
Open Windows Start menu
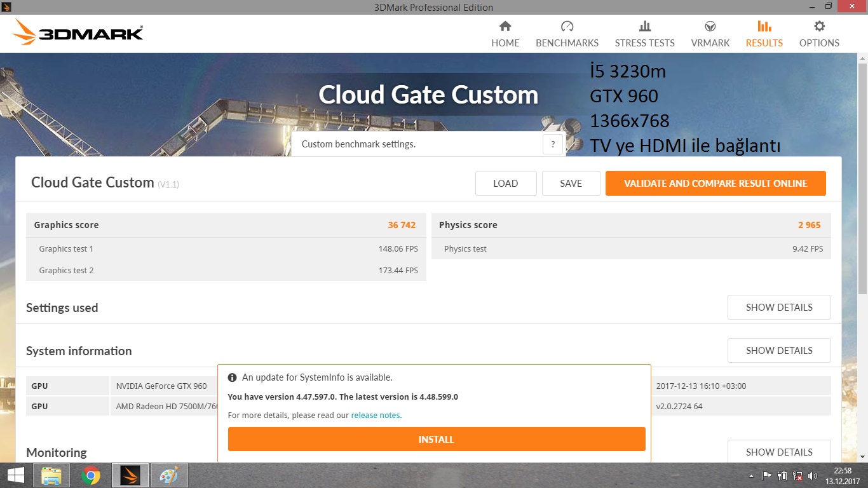(x=16, y=475)
